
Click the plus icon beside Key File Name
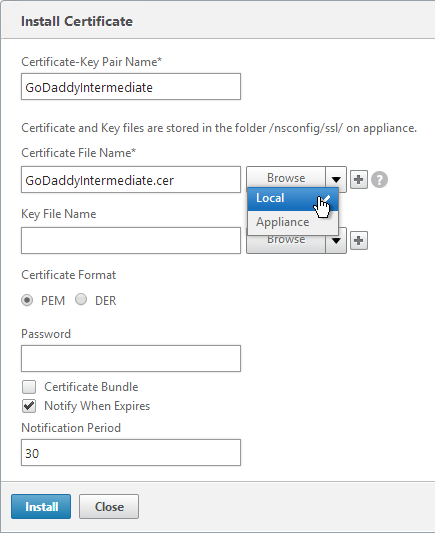(x=359, y=241)
